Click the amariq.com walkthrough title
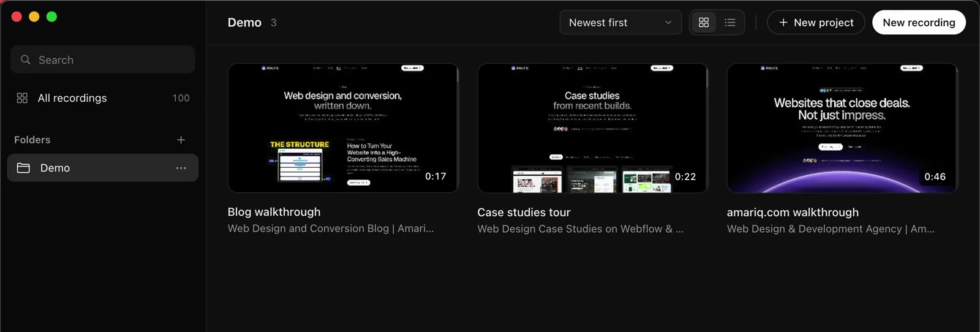 coord(793,213)
